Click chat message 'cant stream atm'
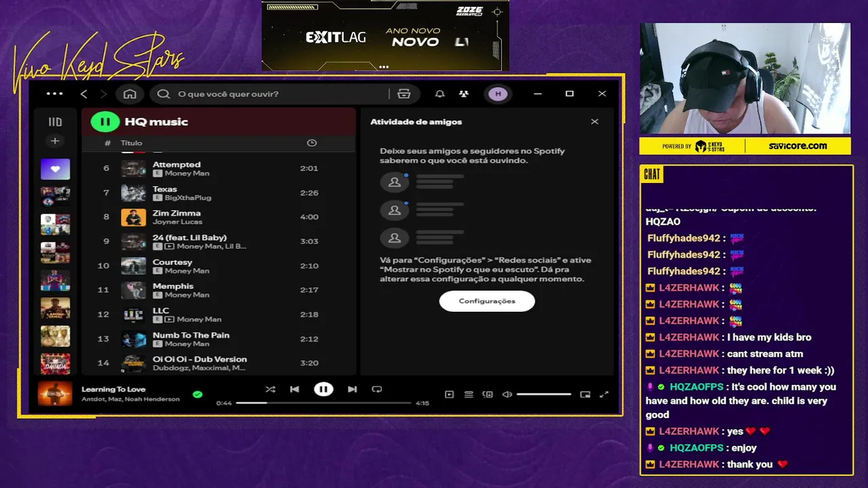The image size is (868, 488). point(765,354)
